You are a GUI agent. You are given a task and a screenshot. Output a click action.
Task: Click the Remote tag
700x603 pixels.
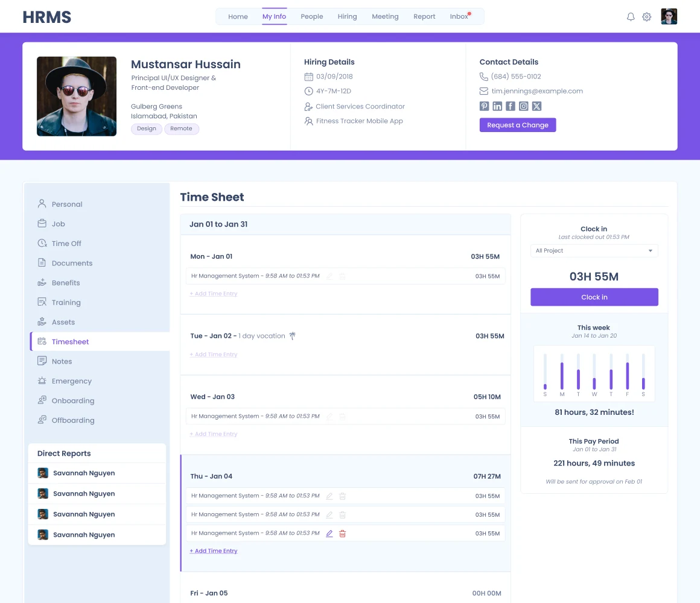(x=181, y=128)
